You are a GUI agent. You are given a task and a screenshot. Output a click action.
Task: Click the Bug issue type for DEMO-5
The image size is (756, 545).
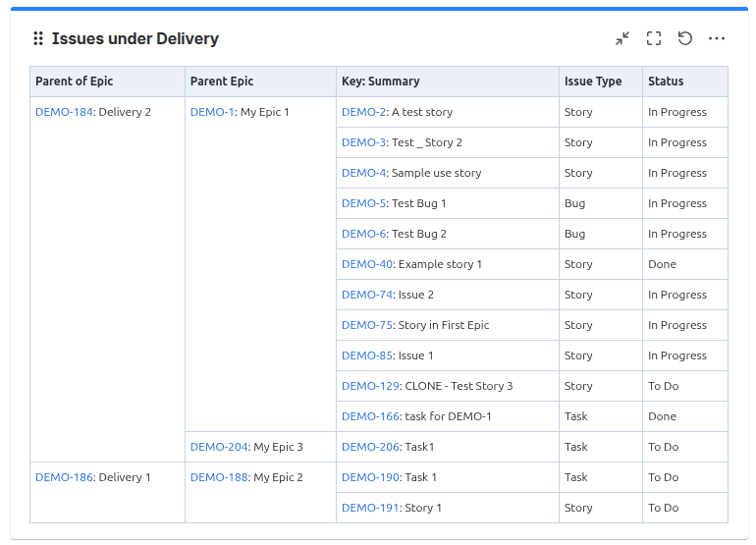tap(574, 203)
